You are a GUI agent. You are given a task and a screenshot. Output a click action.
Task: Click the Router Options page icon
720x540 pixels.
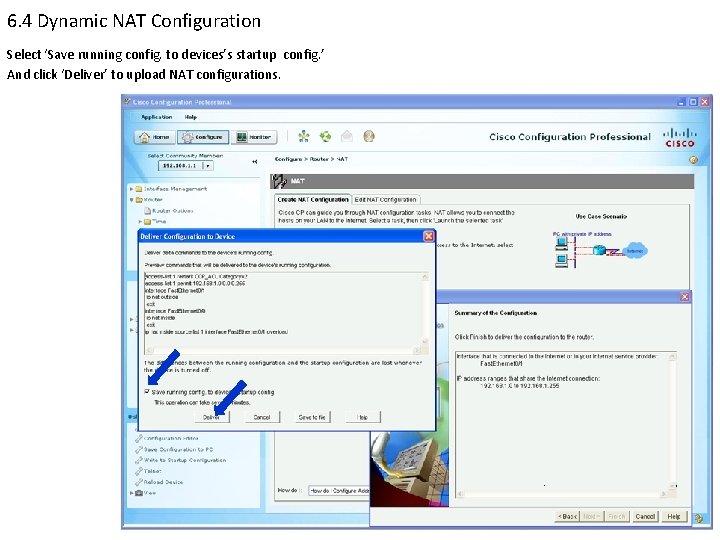(x=147, y=211)
